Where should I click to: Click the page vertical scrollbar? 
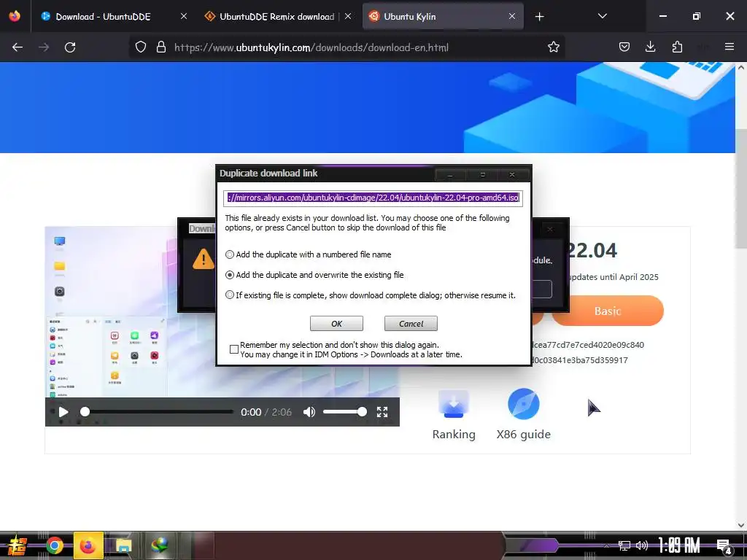click(x=741, y=188)
